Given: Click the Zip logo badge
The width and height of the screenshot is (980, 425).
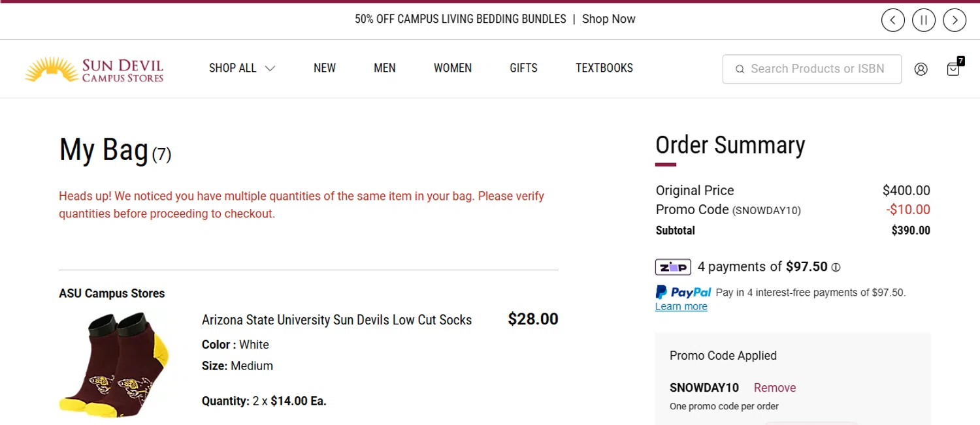Looking at the screenshot, I should 673,267.
